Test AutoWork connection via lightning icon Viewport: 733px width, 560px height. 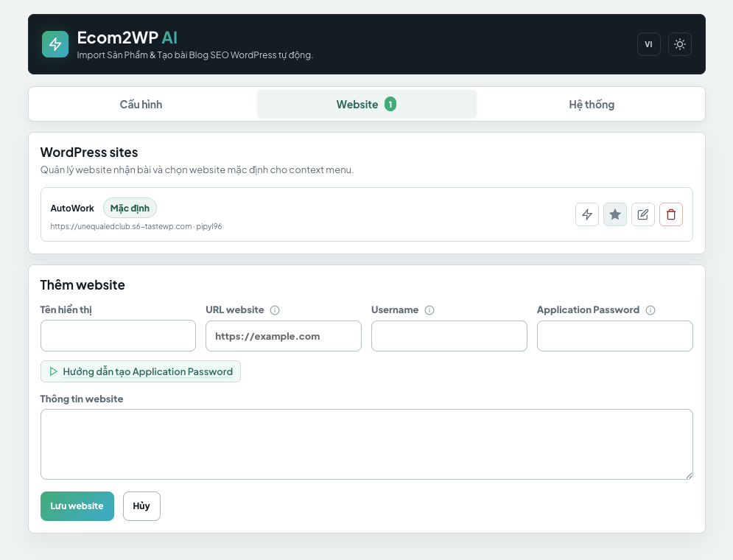pos(586,214)
